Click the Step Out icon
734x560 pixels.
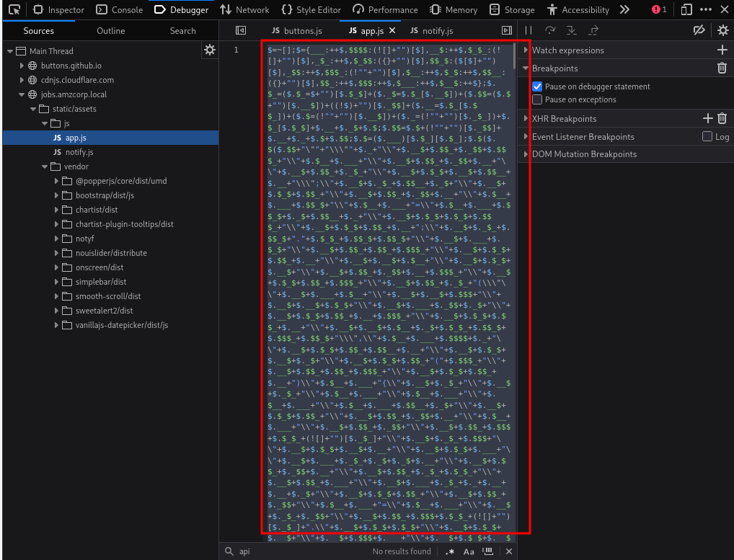pos(593,30)
